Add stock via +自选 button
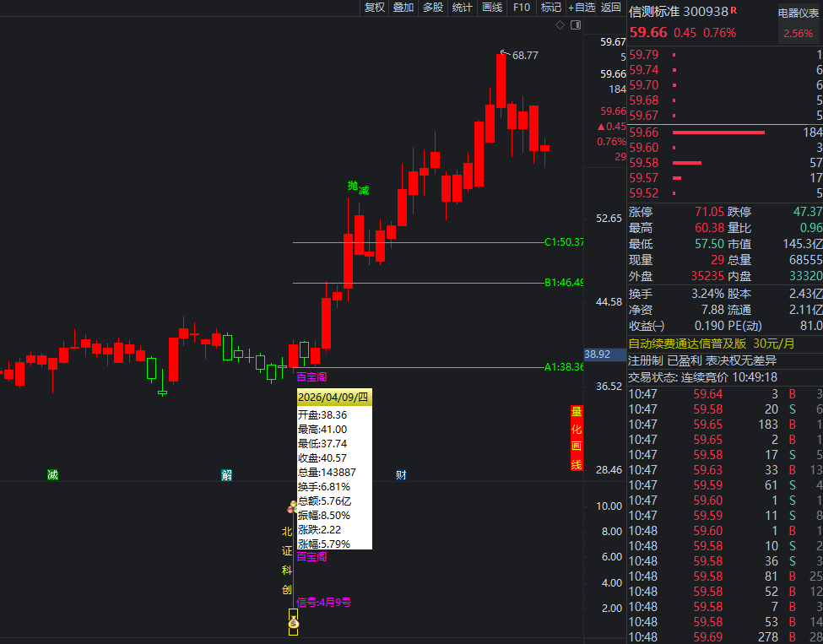 pyautogui.click(x=581, y=8)
